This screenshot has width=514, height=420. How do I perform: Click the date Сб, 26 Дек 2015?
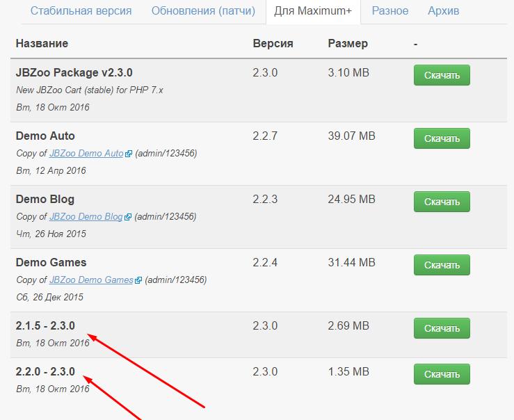[x=49, y=297]
